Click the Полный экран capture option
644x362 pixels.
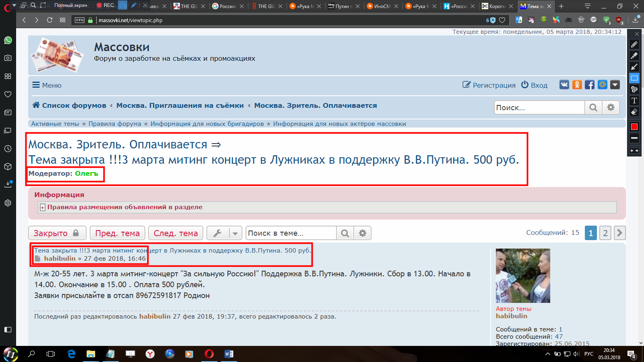tap(70, 5)
